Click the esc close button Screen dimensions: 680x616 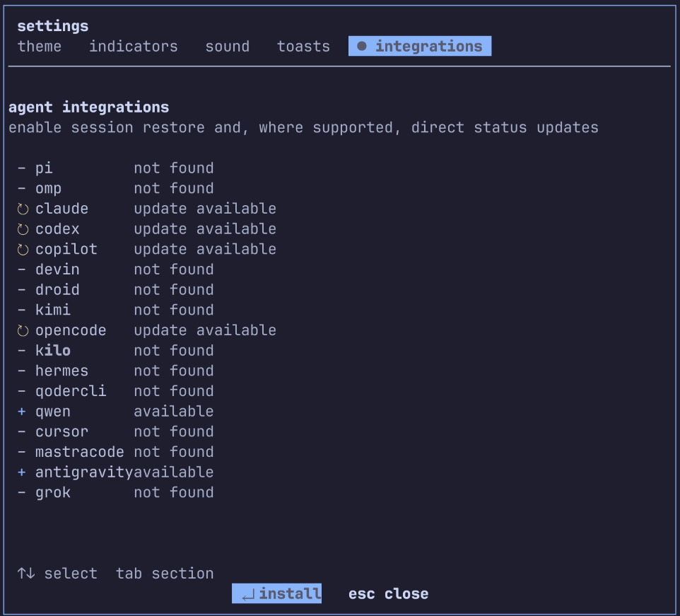click(388, 593)
